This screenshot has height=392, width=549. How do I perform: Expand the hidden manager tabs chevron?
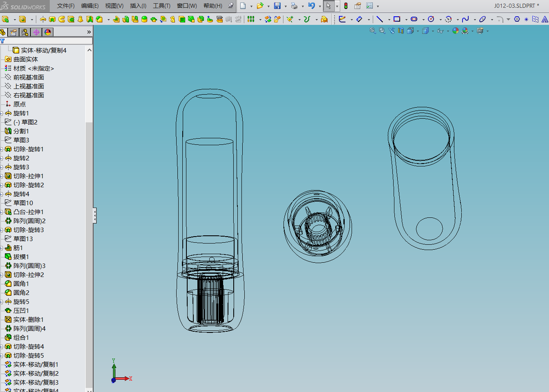point(89,32)
